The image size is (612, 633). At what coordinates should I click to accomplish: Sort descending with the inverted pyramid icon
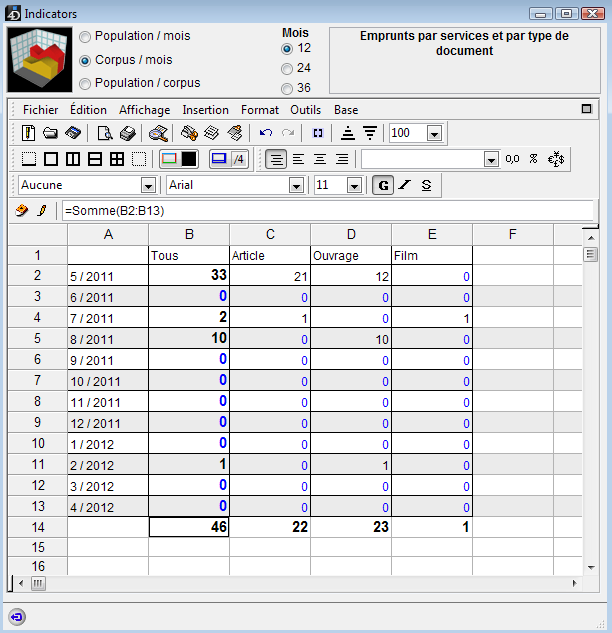click(370, 133)
